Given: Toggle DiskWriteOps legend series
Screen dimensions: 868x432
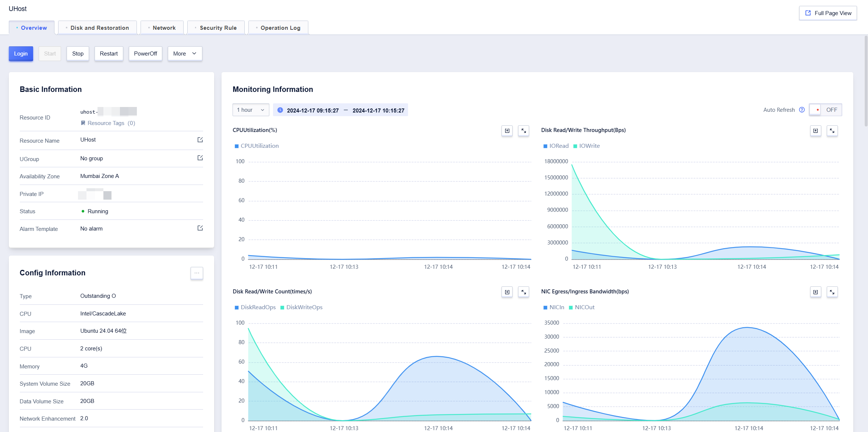Looking at the screenshot, I should [301, 307].
